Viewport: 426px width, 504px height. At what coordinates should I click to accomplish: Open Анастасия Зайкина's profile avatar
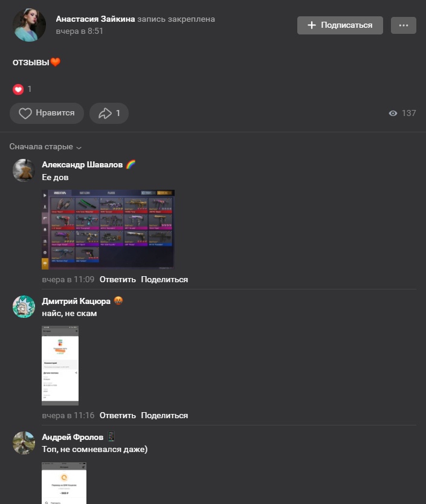coord(29,25)
